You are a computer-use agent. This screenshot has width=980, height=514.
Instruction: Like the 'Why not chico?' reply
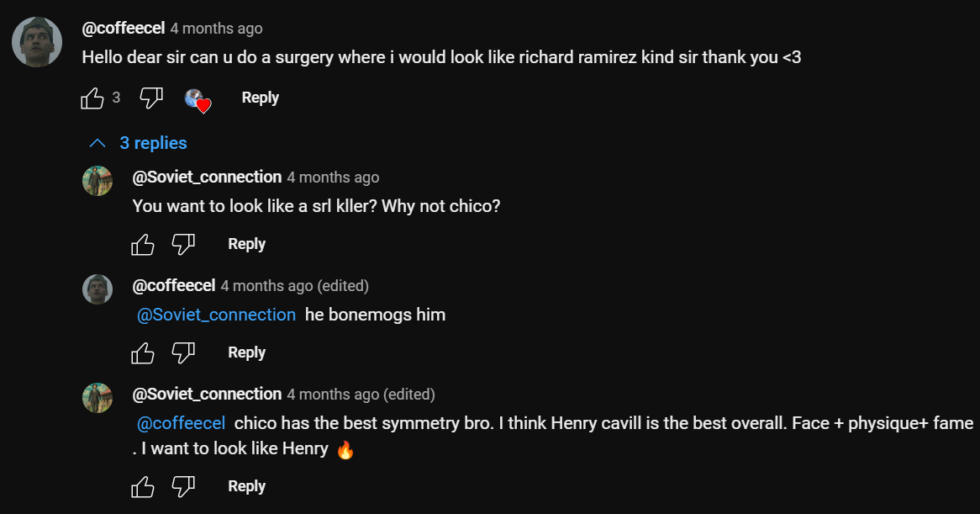143,245
